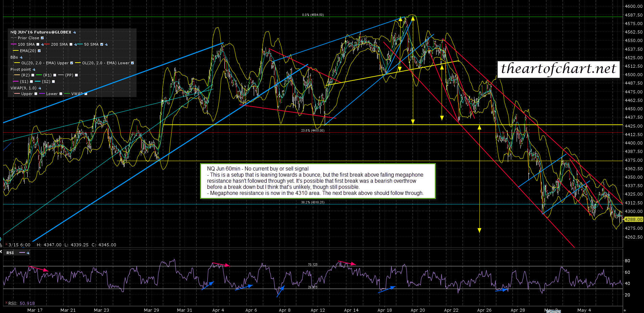Select the NQ Jun 60min annotation box
Image resolution: width=644 pixels, height=313 pixels.
click(x=318, y=181)
